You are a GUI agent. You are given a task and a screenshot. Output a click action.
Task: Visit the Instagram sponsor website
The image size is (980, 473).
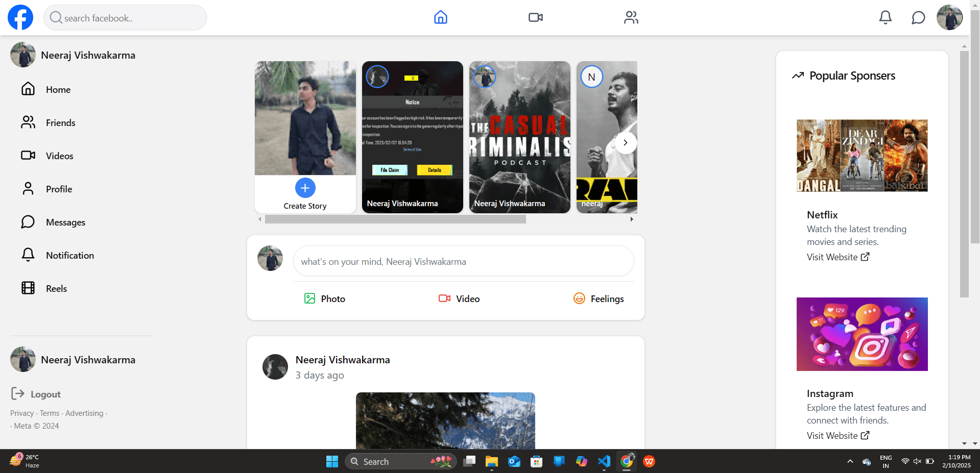pyautogui.click(x=838, y=435)
